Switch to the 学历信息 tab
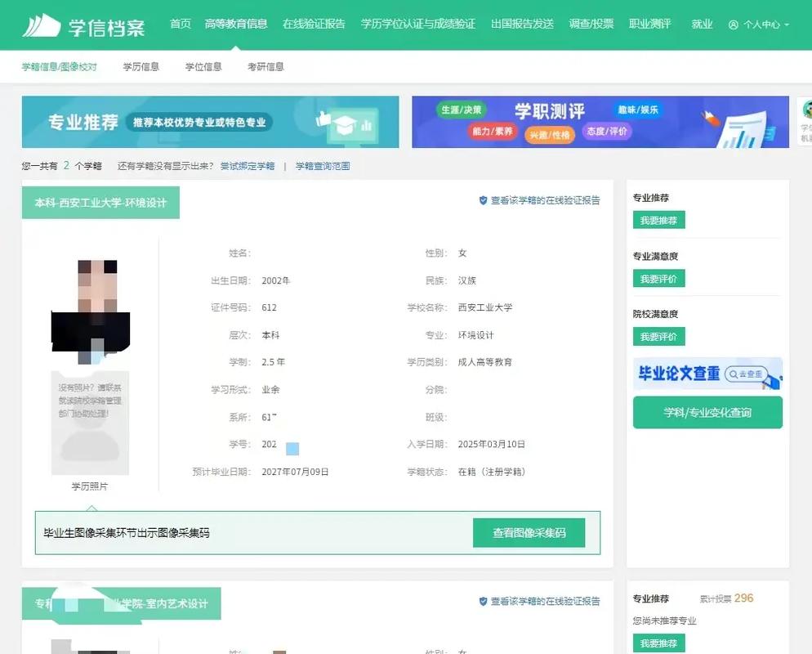 (141, 67)
